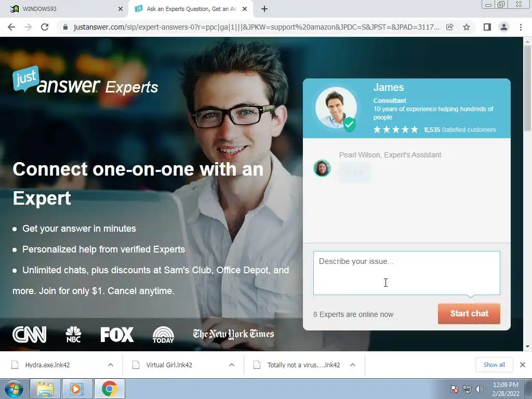Viewport: 532px width, 399px height.
Task: Open the Totally not a virus download
Action: coord(303,365)
